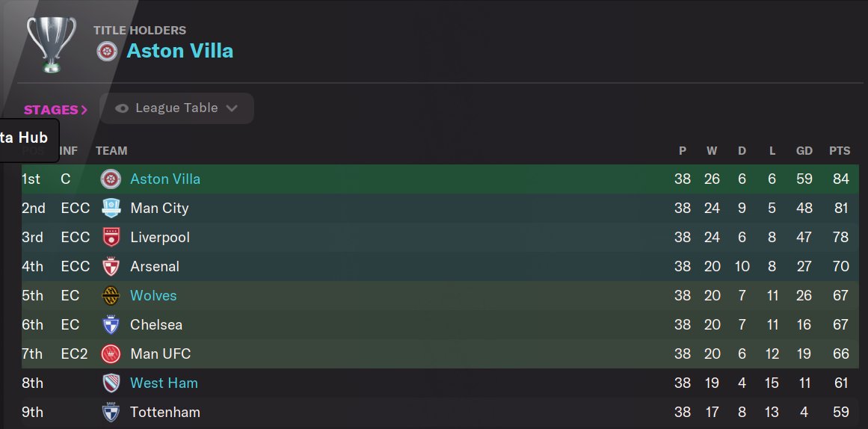Open the Aston Villa title holders link
The height and width of the screenshot is (429, 868).
click(x=179, y=51)
